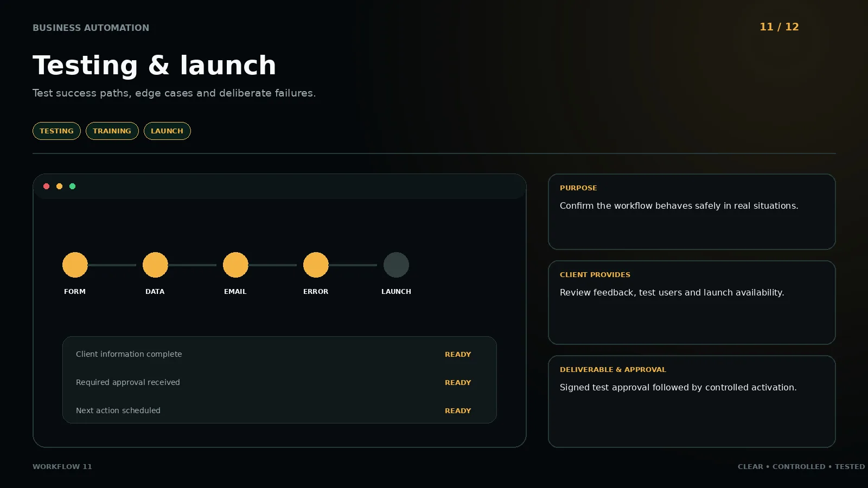Click READY status for Next action scheduled
This screenshot has width=868, height=488.
(458, 411)
